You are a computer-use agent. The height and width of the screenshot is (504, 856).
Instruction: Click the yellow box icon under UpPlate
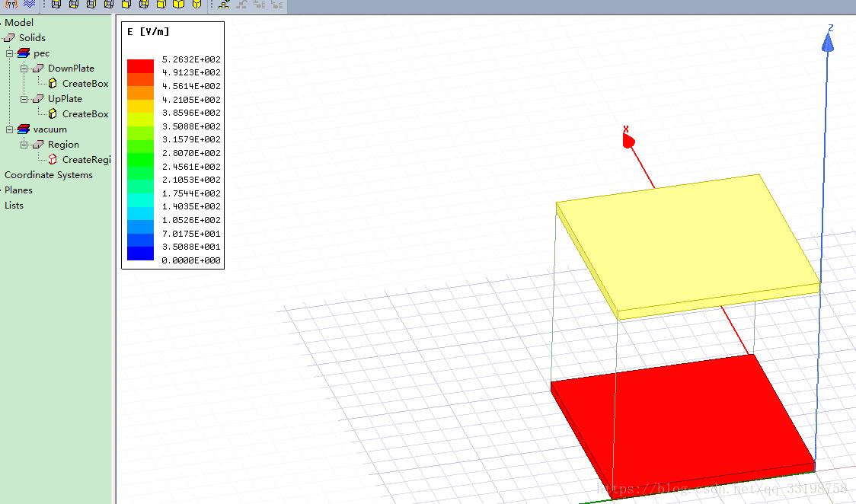[53, 114]
